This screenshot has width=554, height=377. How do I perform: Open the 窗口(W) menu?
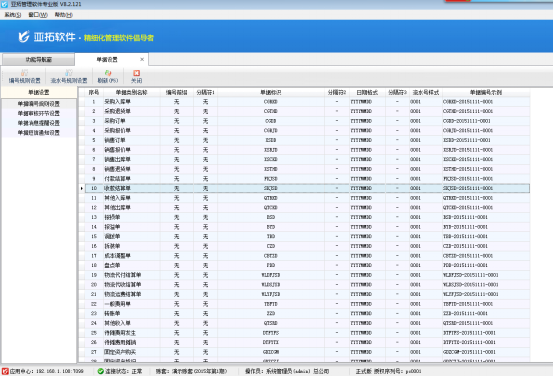tap(38, 14)
